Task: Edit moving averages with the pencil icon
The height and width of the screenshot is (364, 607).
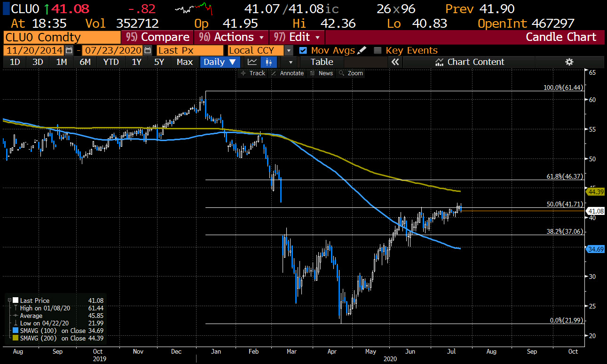Action: tap(362, 50)
